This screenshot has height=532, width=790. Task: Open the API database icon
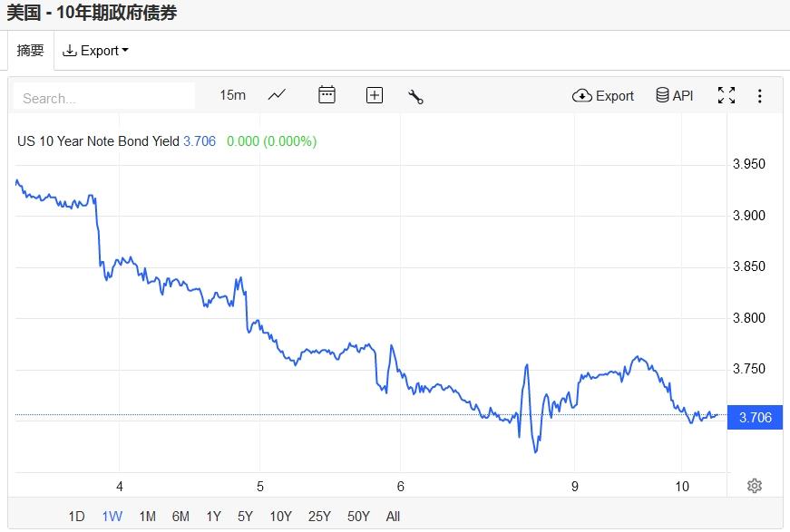[674, 95]
